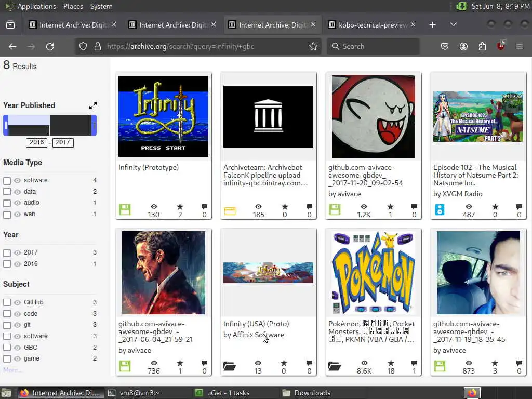532x399 pixels.
Task: Open the Applications menu
Action: click(x=37, y=6)
